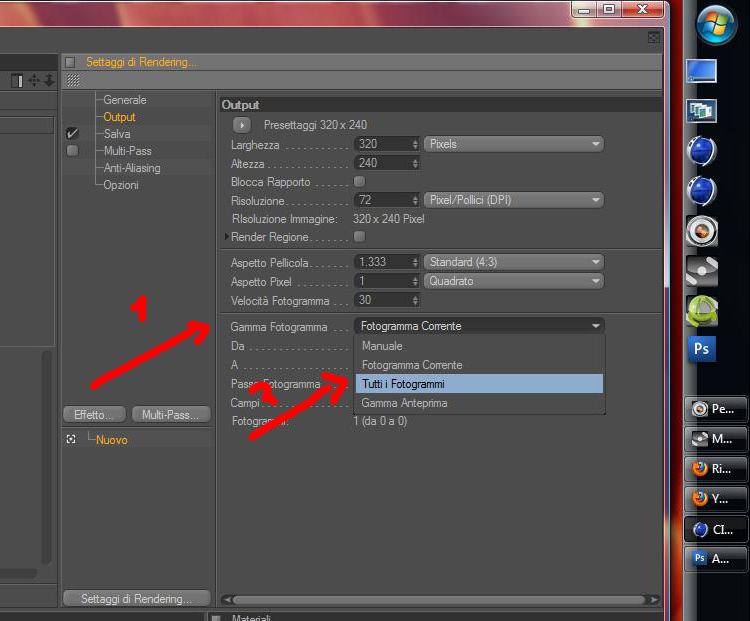Image resolution: width=750 pixels, height=621 pixels.
Task: Open the Generale settings page
Action: pyautogui.click(x=125, y=100)
